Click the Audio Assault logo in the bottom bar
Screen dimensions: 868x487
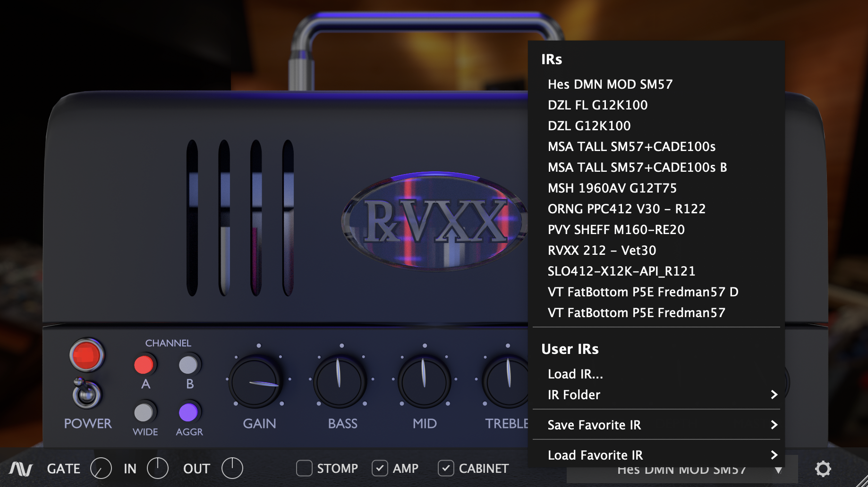click(x=22, y=469)
